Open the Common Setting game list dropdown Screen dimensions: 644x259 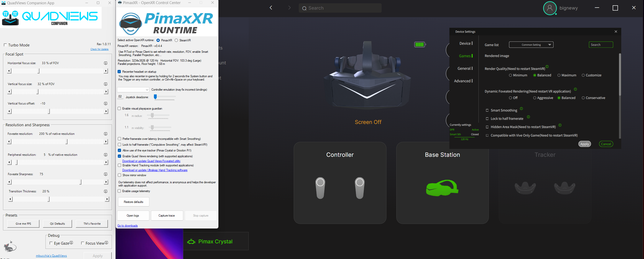click(531, 45)
